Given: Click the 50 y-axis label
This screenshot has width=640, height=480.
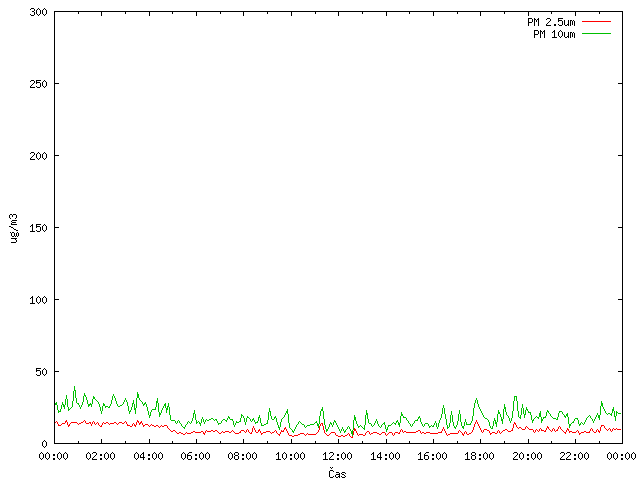Looking at the screenshot, I should coord(41,372).
